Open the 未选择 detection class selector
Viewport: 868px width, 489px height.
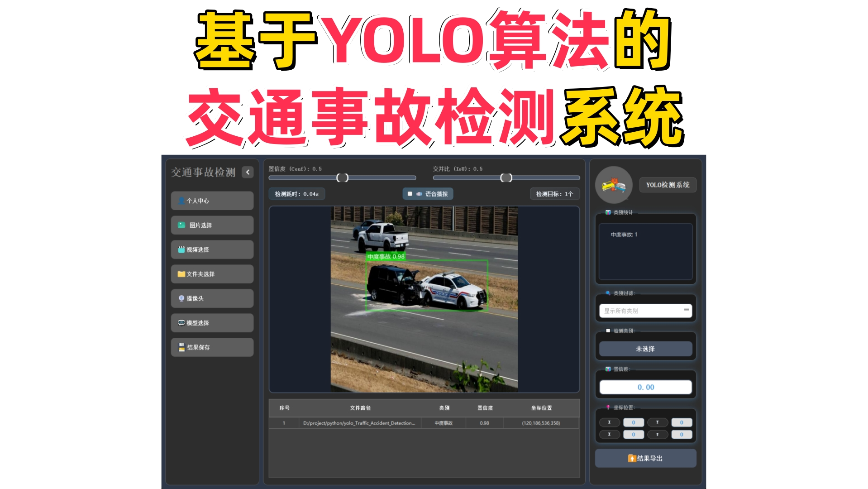(645, 348)
